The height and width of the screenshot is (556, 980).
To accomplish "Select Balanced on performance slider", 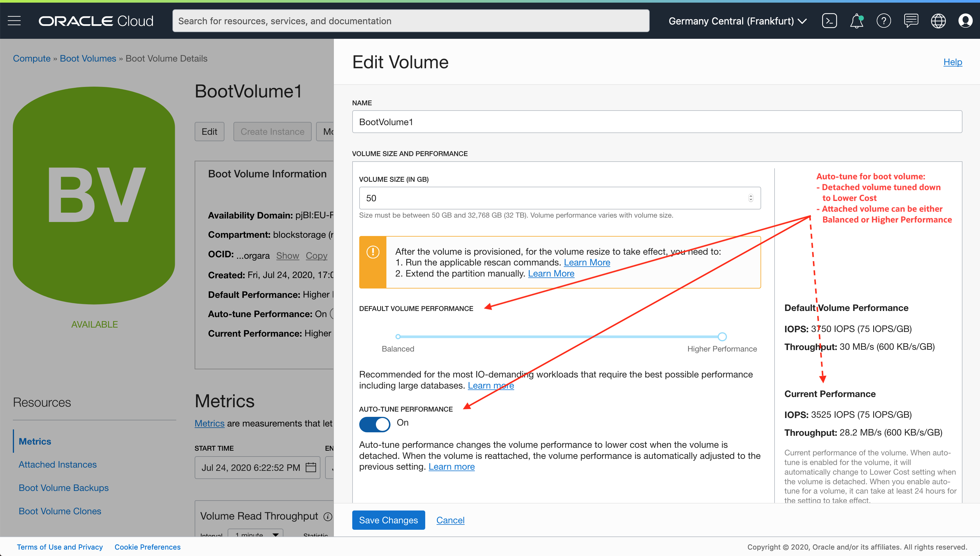I will 398,336.
